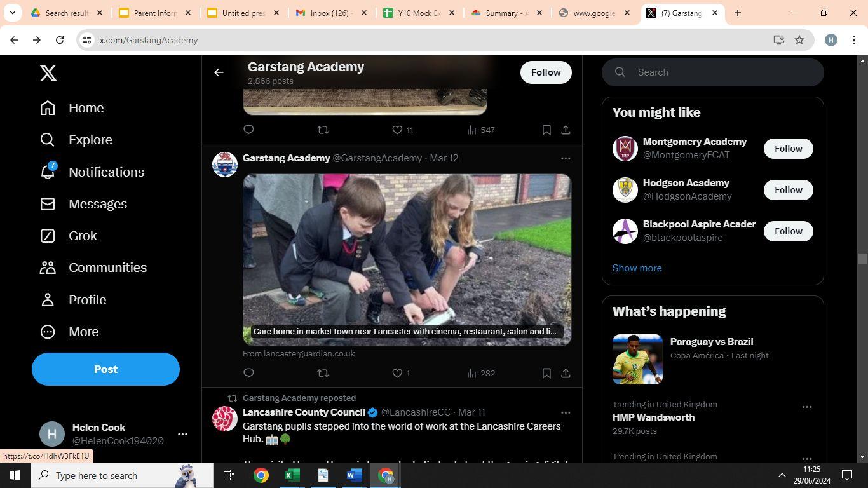Image resolution: width=868 pixels, height=488 pixels.
Task: Switch to the www.google tab
Action: (x=596, y=13)
